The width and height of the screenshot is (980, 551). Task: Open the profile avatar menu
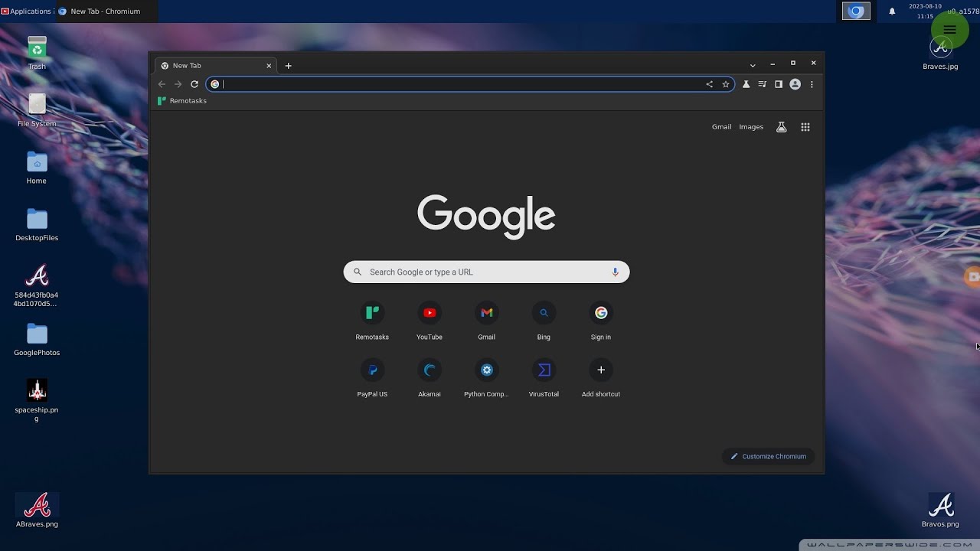click(795, 84)
